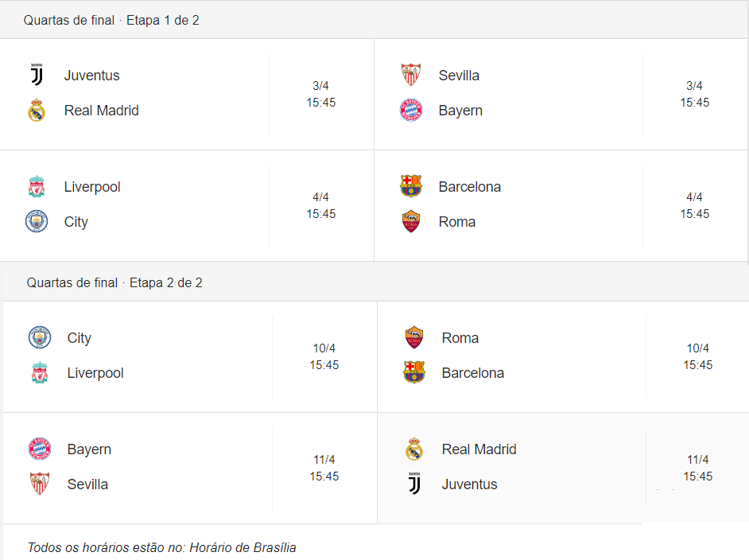749x560 pixels.
Task: Open the City vs Liverpool 10/4 match card
Action: 190,356
